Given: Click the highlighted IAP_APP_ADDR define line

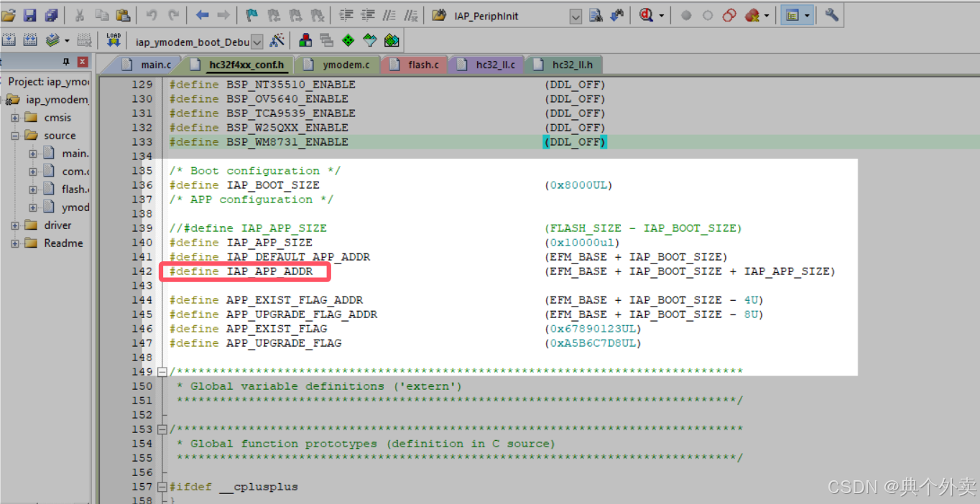Looking at the screenshot, I should coord(244,271).
